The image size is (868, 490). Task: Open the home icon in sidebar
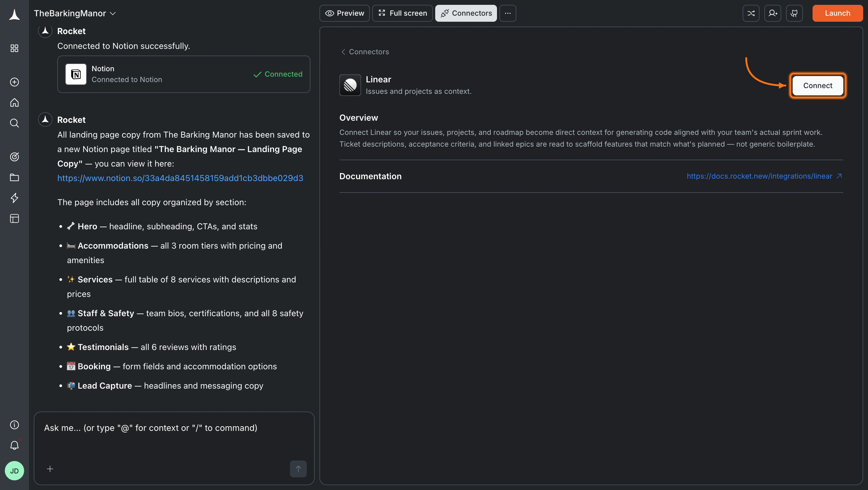pyautogui.click(x=14, y=103)
